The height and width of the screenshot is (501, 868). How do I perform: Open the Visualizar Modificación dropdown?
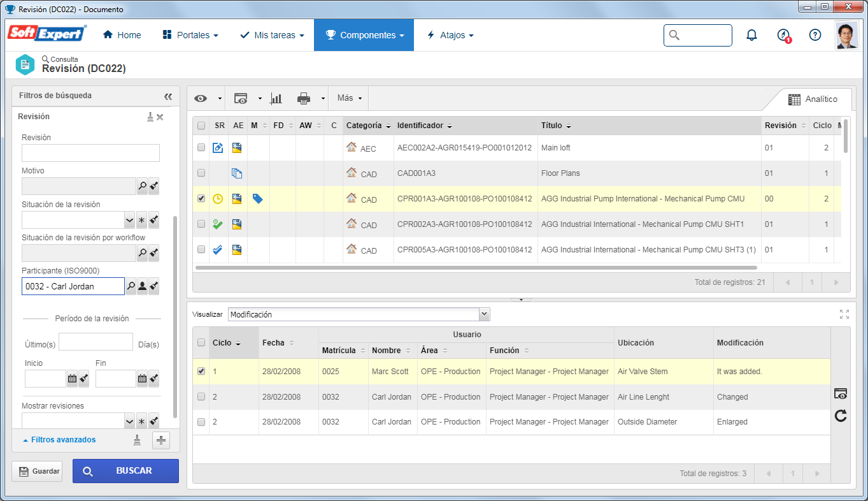pos(485,314)
